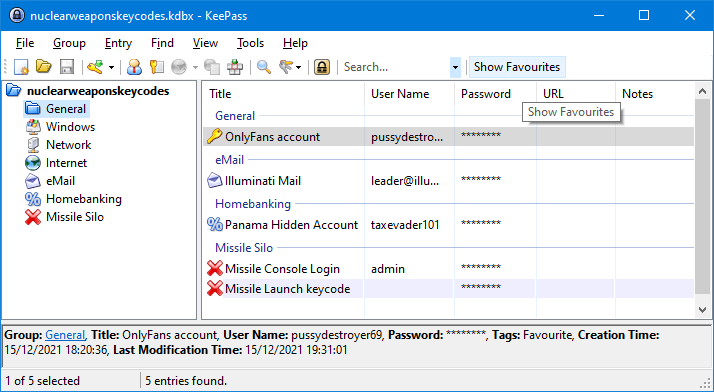Open a database with folder icon
This screenshot has width=714, height=392.
pyautogui.click(x=44, y=67)
